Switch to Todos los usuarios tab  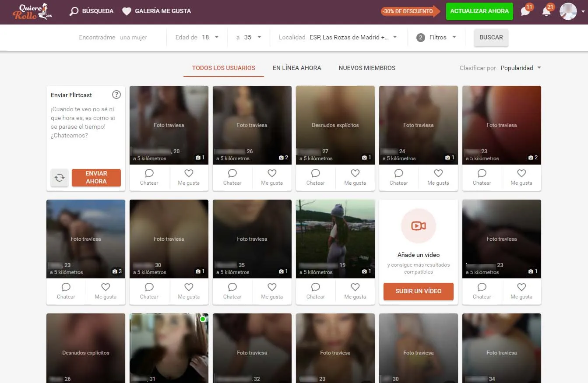point(224,68)
